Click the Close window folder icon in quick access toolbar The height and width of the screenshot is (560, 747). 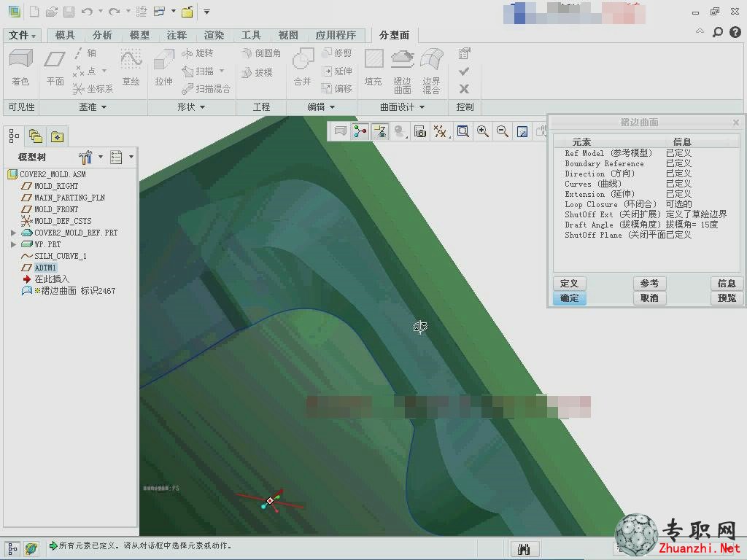click(x=187, y=12)
